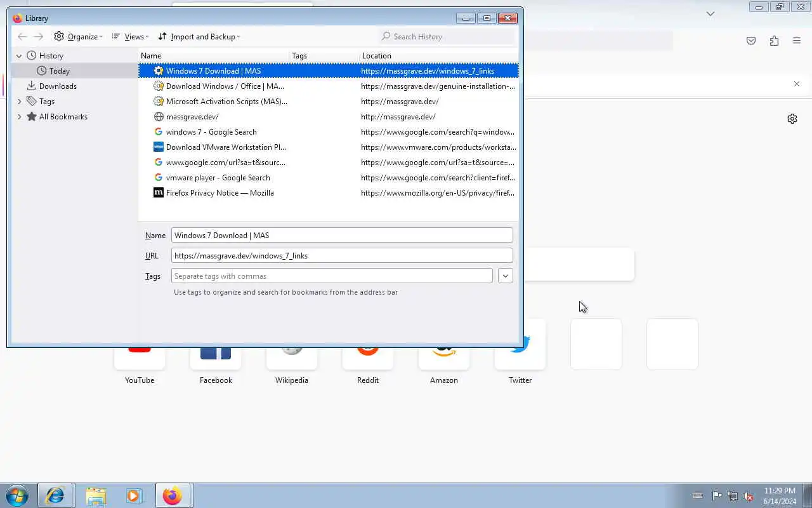This screenshot has height=508, width=812.
Task: Select the windows 7 - Google Search entry
Action: point(329,132)
